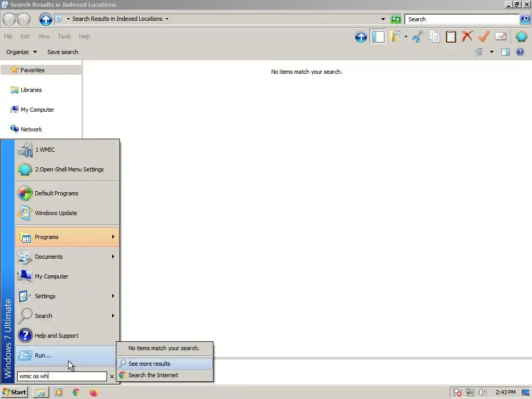The height and width of the screenshot is (399, 532).
Task: Click the E-mail envelope toolbar icon
Action: [501, 36]
